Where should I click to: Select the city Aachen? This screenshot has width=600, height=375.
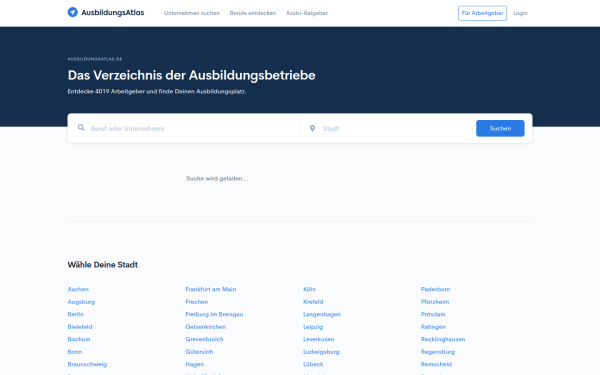coord(78,289)
